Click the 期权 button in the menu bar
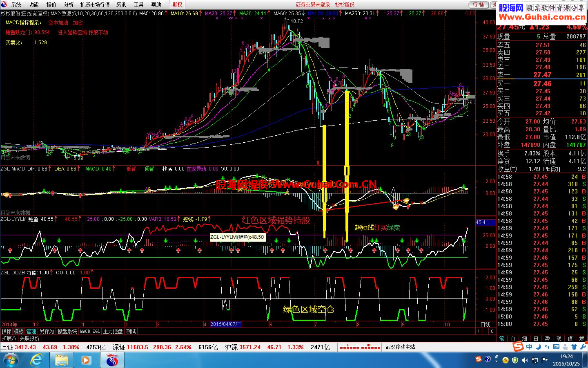Viewport: 588px width, 368px height. (x=177, y=4)
